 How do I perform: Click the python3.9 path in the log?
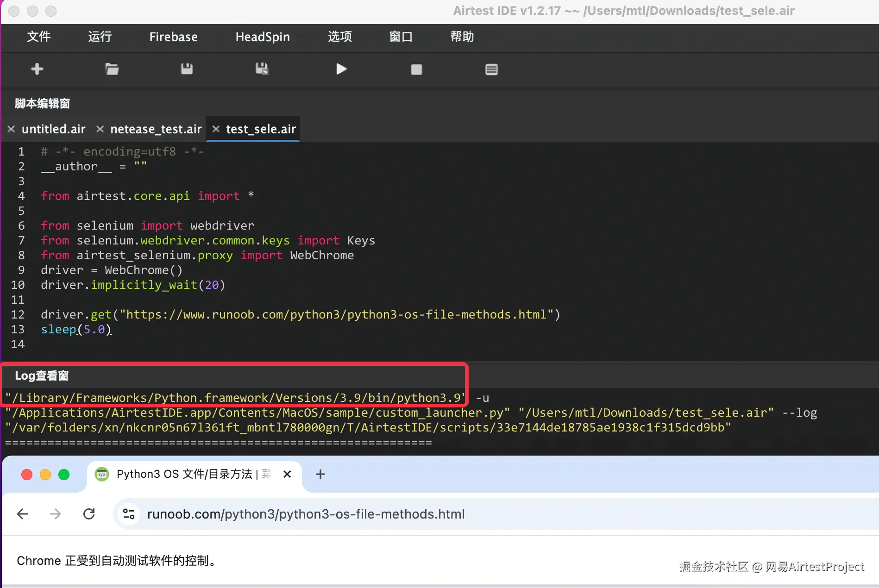point(235,398)
